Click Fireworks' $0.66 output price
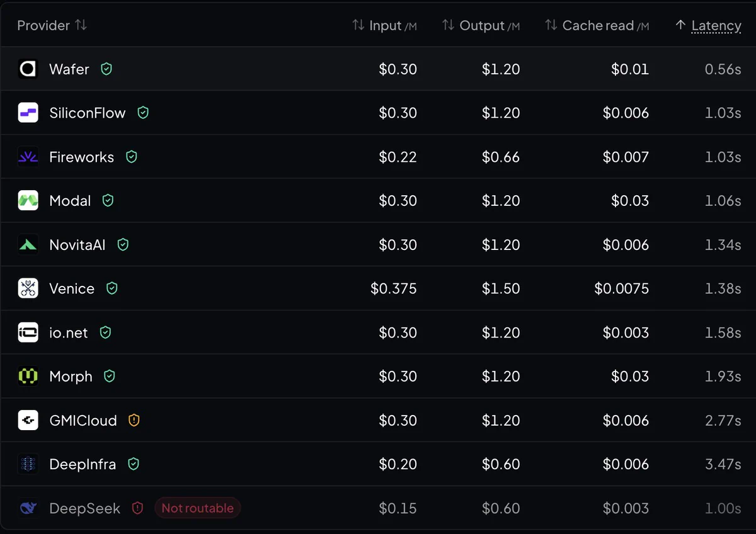Image resolution: width=756 pixels, height=534 pixels. pos(501,157)
